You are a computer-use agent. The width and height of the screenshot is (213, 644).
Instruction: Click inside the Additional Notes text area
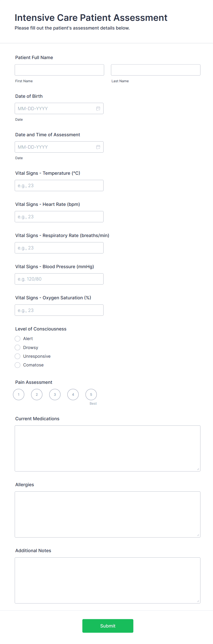pos(107,580)
